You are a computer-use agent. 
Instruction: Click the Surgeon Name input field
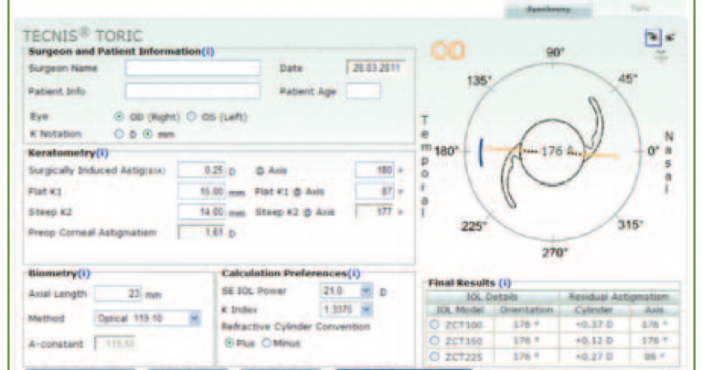(193, 68)
